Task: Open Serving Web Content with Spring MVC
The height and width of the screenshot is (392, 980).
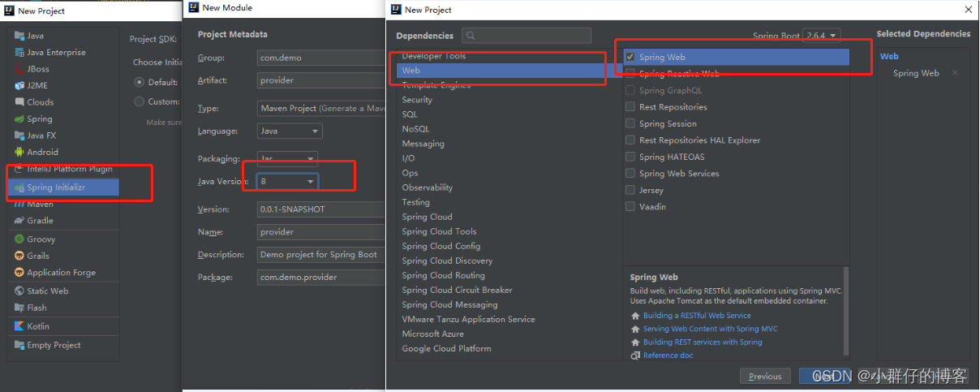Action: 710,329
